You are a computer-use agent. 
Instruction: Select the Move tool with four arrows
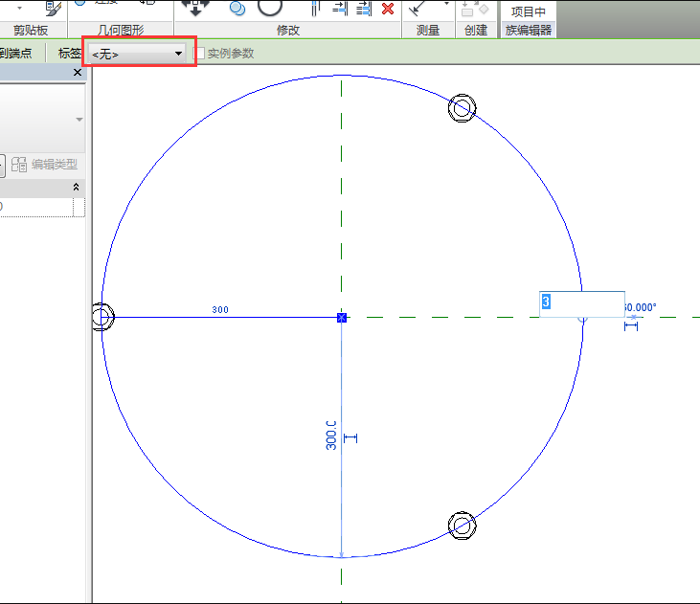point(194,7)
